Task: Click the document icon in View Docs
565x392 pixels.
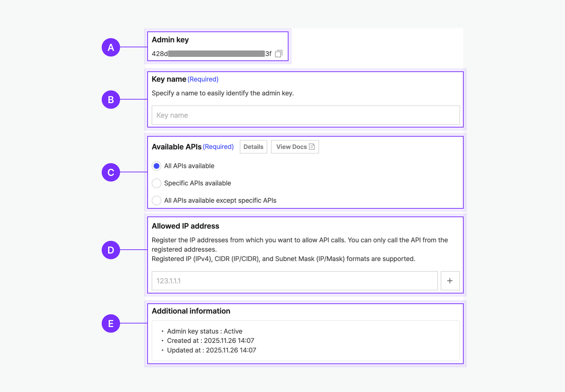Action: pyautogui.click(x=312, y=147)
